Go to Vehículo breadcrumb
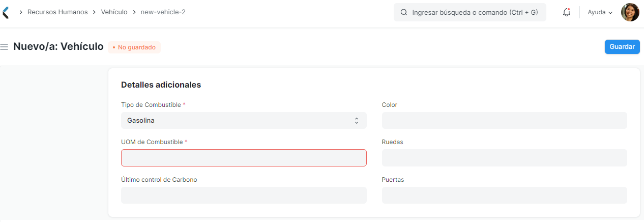 tap(114, 12)
